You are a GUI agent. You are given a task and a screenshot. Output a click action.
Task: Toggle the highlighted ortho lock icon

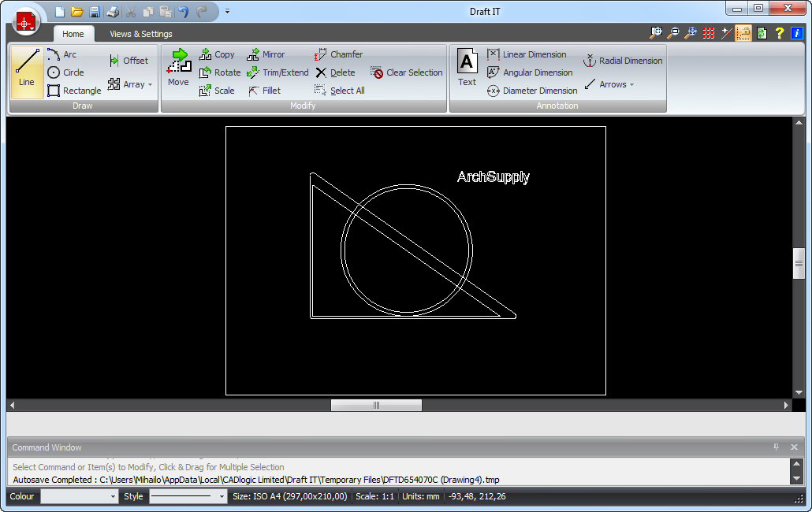coord(742,33)
